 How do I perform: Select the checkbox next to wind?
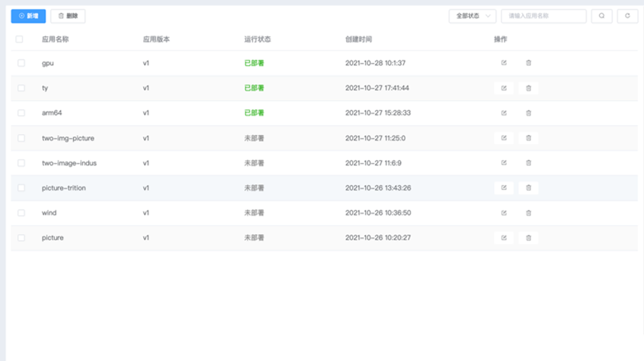(x=21, y=213)
